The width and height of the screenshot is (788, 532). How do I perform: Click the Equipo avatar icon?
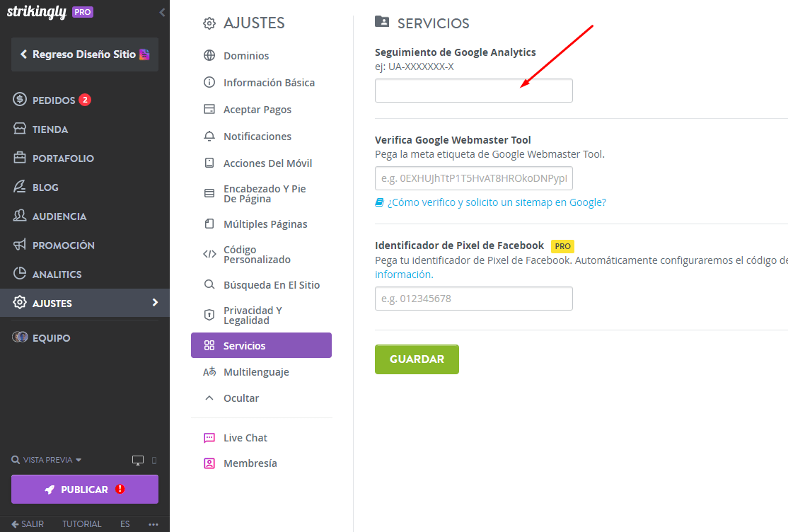click(x=20, y=337)
